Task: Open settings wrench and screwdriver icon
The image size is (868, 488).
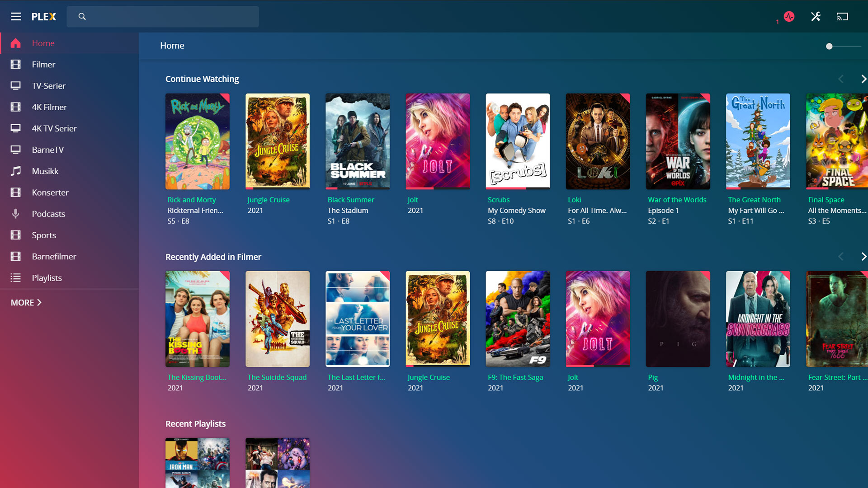Action: point(816,17)
